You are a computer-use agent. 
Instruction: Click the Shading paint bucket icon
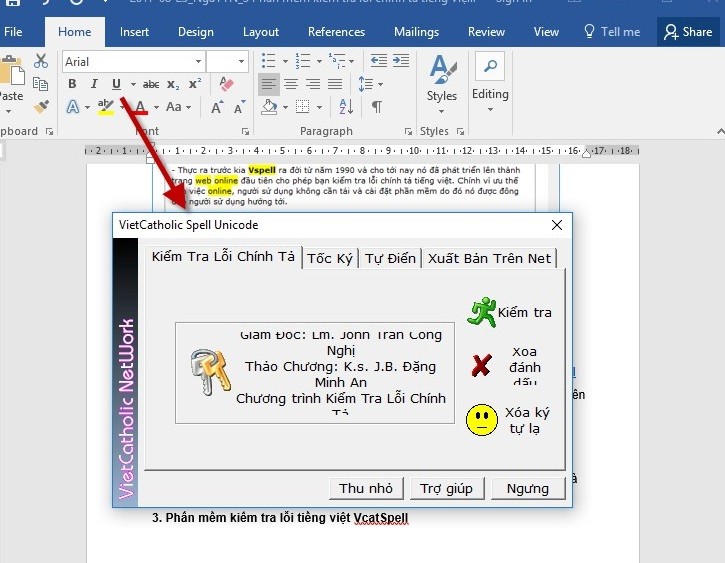[270, 107]
